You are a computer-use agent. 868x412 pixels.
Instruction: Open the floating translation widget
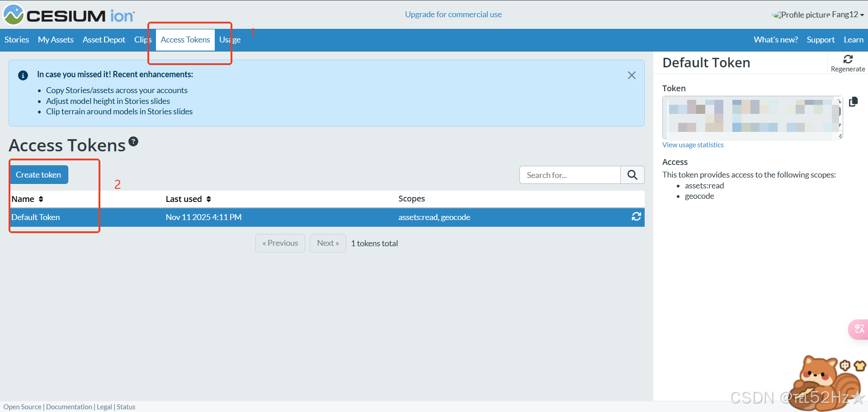click(x=858, y=329)
